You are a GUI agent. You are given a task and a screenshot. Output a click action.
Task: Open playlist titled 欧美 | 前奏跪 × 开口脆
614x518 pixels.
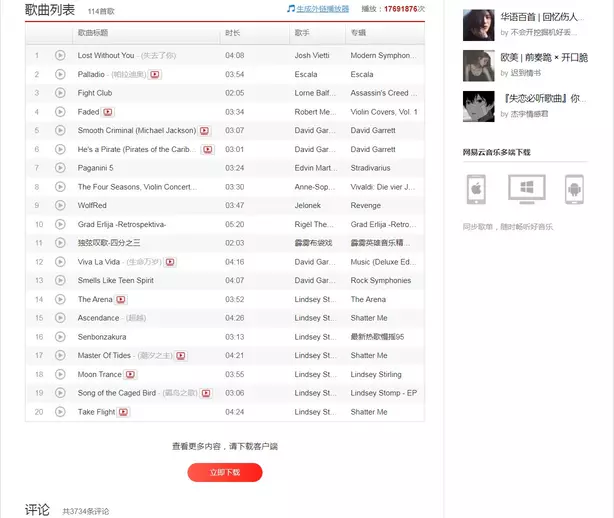click(x=544, y=58)
